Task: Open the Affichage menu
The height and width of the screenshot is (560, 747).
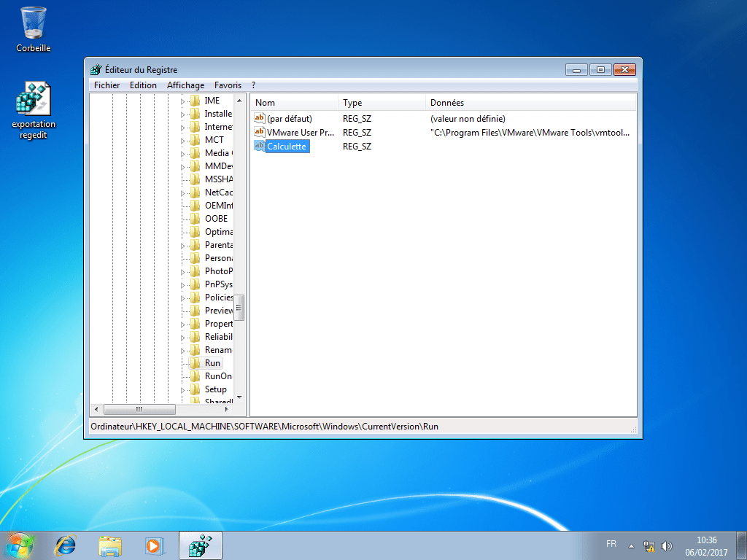Action: pos(185,85)
